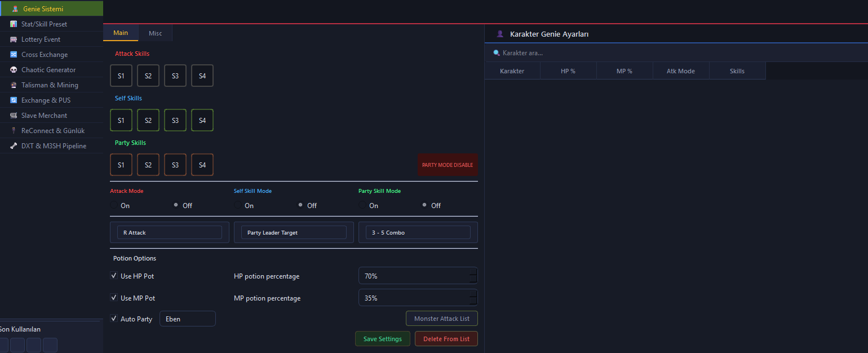The image size is (868, 353).
Task: Open the Monster Attack List
Action: point(442,319)
